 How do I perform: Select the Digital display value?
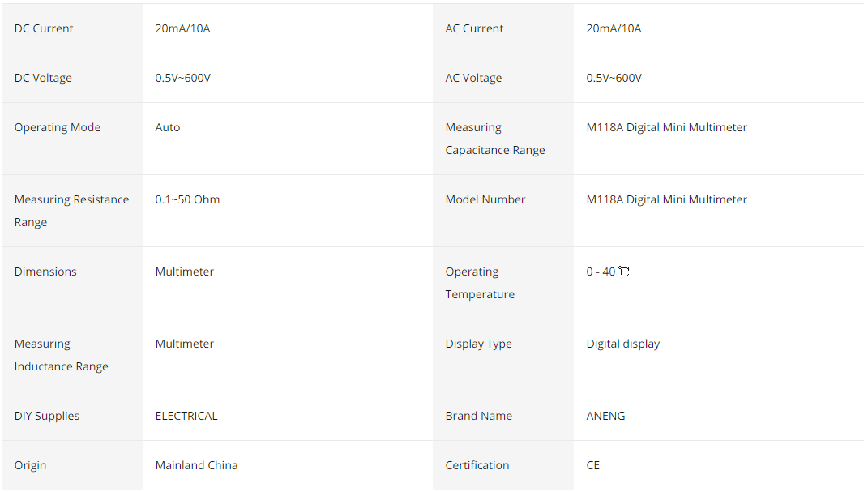pos(622,344)
